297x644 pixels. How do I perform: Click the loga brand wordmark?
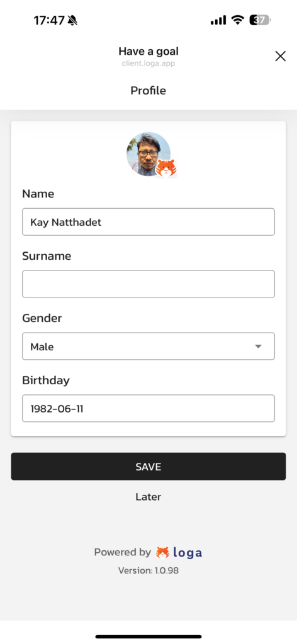[188, 553]
